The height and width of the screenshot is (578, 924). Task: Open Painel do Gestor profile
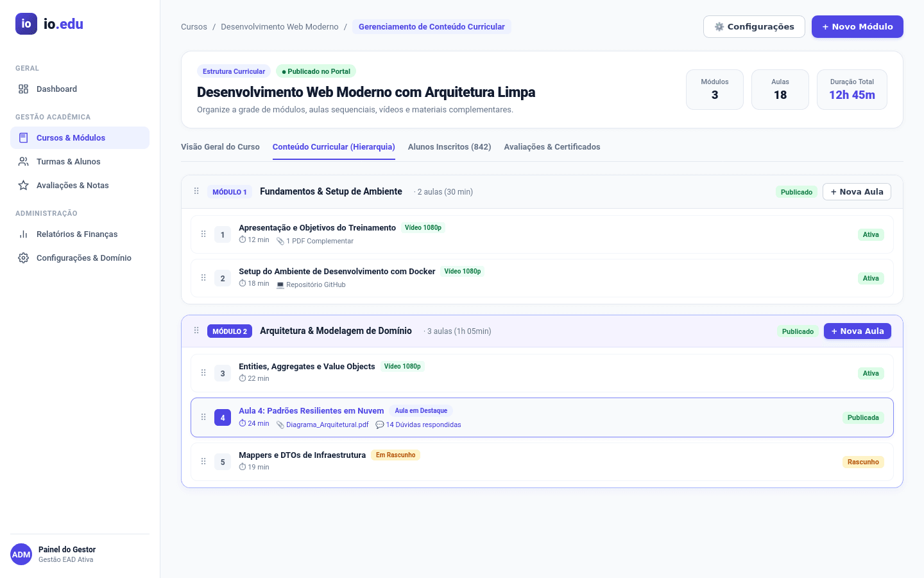[80, 554]
